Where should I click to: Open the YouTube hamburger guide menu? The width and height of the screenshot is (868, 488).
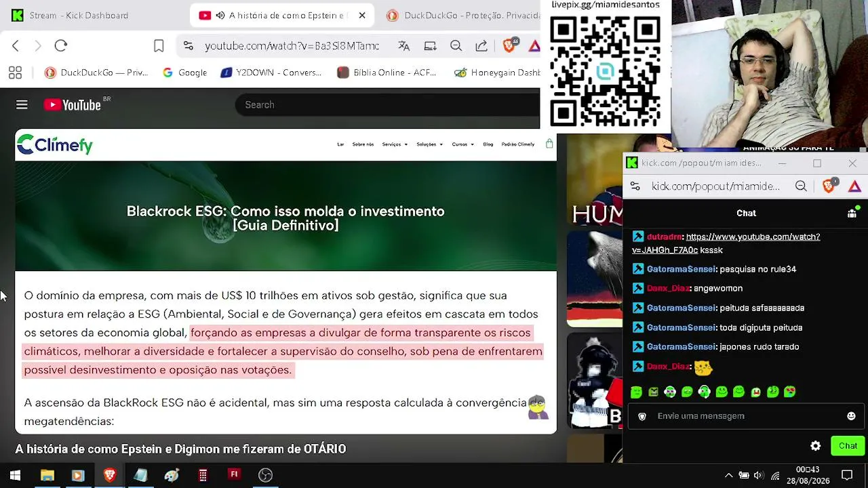(x=22, y=104)
